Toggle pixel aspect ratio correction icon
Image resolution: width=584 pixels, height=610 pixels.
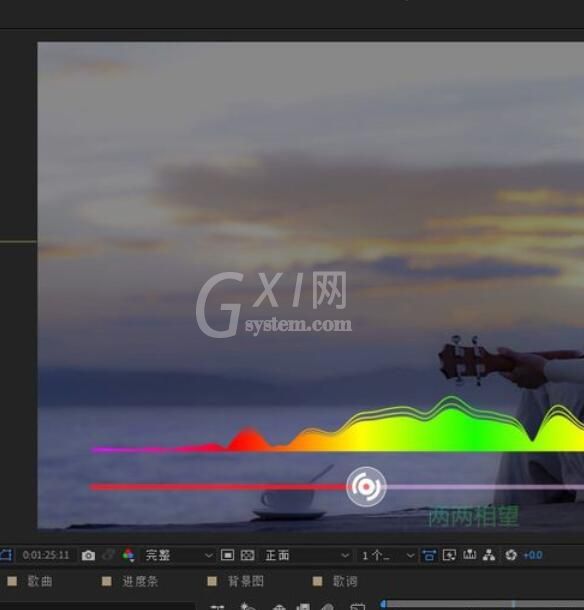click(428, 555)
